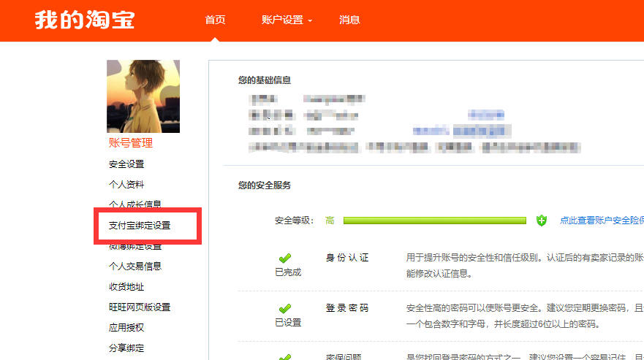Click the 身份认证 item title
This screenshot has height=360, width=644.
pos(347,258)
